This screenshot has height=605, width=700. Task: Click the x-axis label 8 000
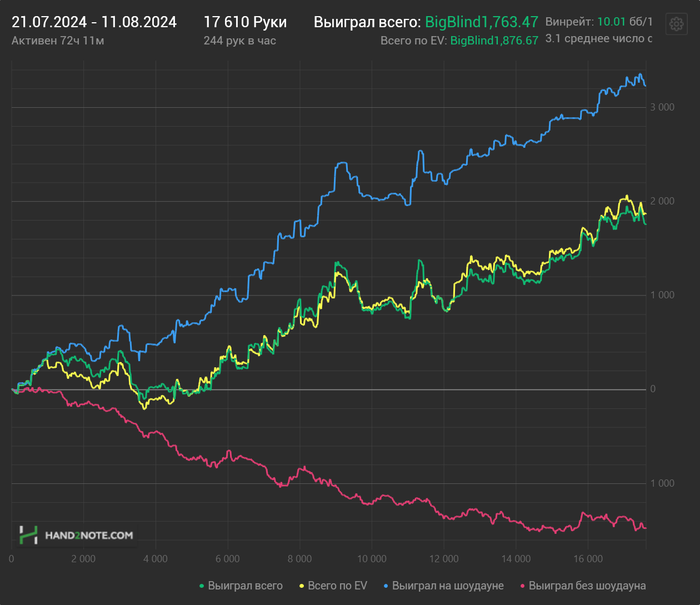click(300, 559)
